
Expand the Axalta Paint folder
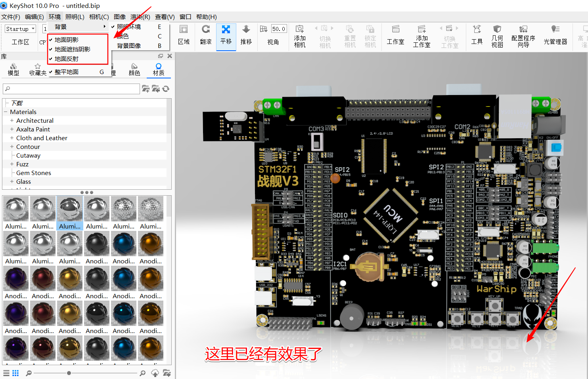12,130
